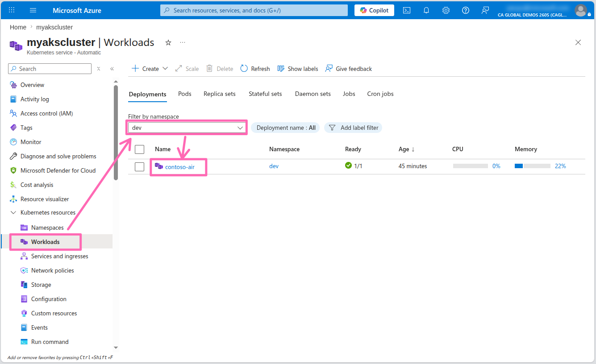Click the 22% memory value link
This screenshot has height=364, width=596.
(x=560, y=166)
